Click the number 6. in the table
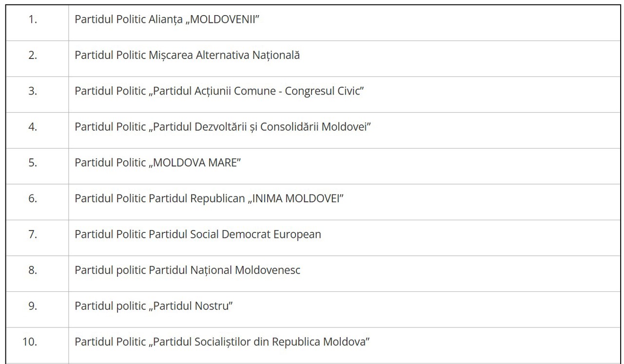 coord(32,199)
